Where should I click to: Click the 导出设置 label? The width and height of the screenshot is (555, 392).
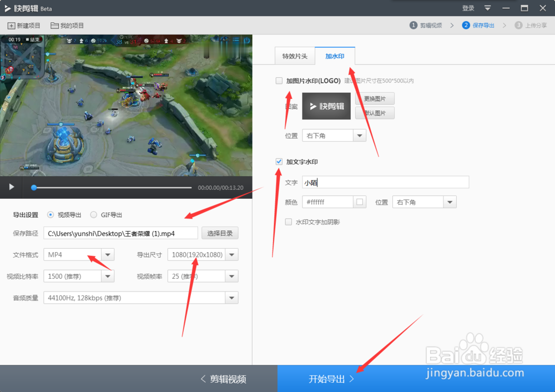click(x=26, y=215)
